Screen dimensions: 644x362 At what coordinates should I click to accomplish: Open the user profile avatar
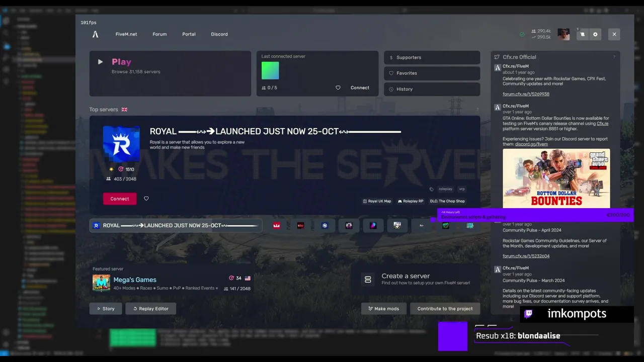click(x=563, y=34)
